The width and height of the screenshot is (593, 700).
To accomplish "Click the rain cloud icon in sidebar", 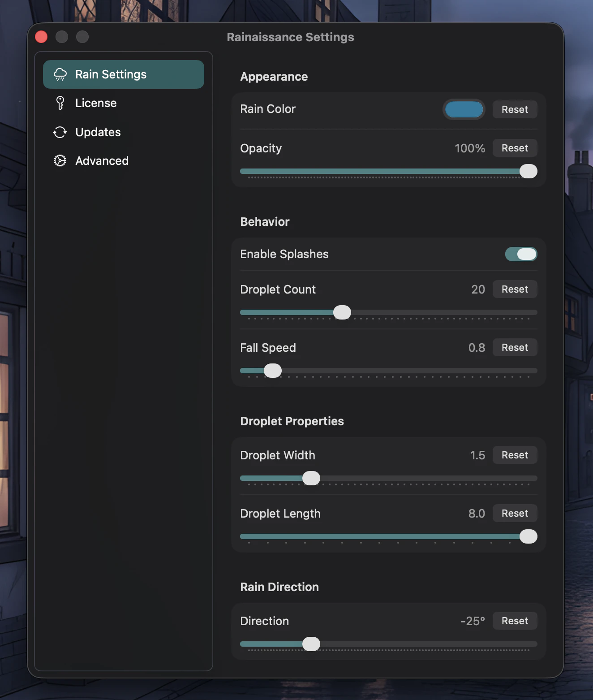I will coord(60,74).
